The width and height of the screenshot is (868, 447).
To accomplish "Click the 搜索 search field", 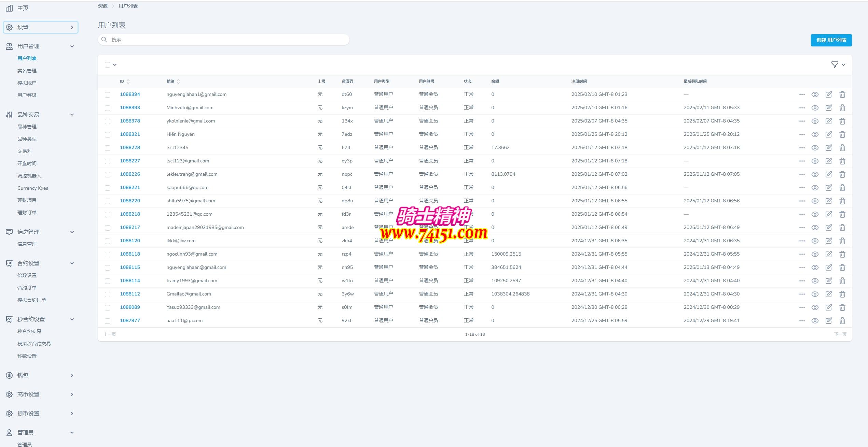I will coord(224,40).
